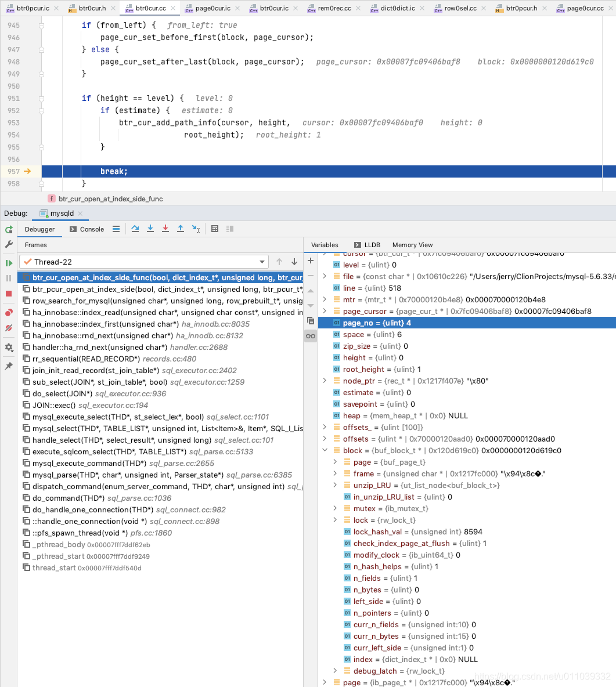Image resolution: width=616 pixels, height=687 pixels.
Task: Close the mysqld debug tab
Action: pyautogui.click(x=80, y=214)
